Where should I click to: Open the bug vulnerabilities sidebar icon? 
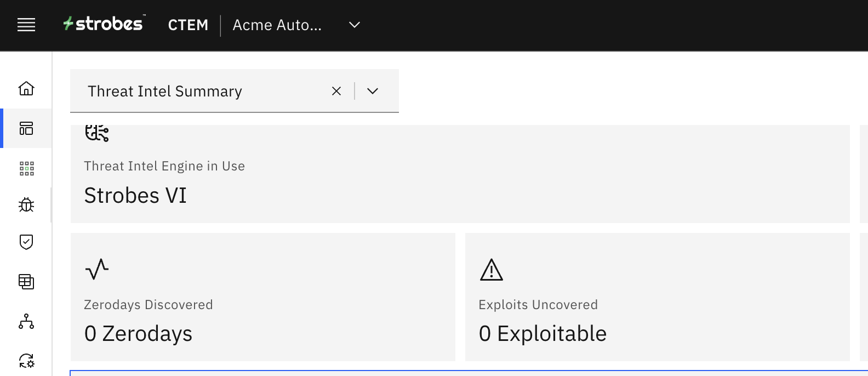26,205
